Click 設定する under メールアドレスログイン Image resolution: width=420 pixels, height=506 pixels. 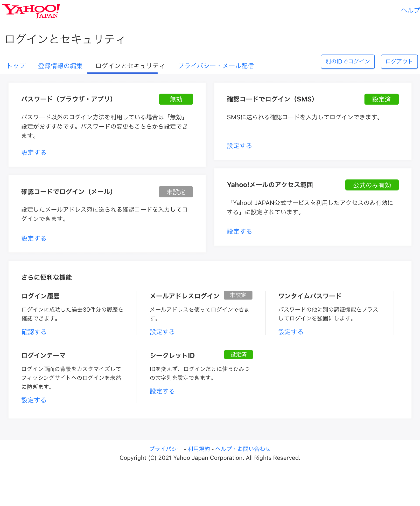pyautogui.click(x=162, y=332)
